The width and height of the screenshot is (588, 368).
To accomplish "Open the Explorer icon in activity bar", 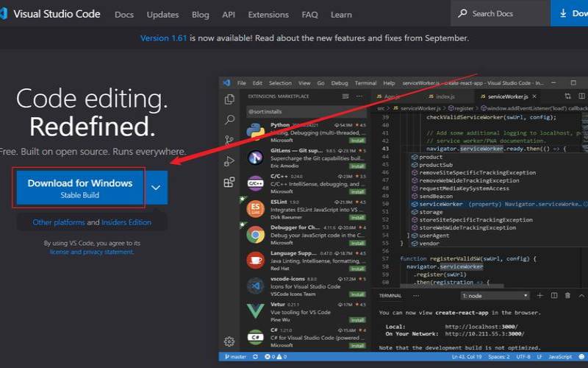I will click(x=229, y=99).
